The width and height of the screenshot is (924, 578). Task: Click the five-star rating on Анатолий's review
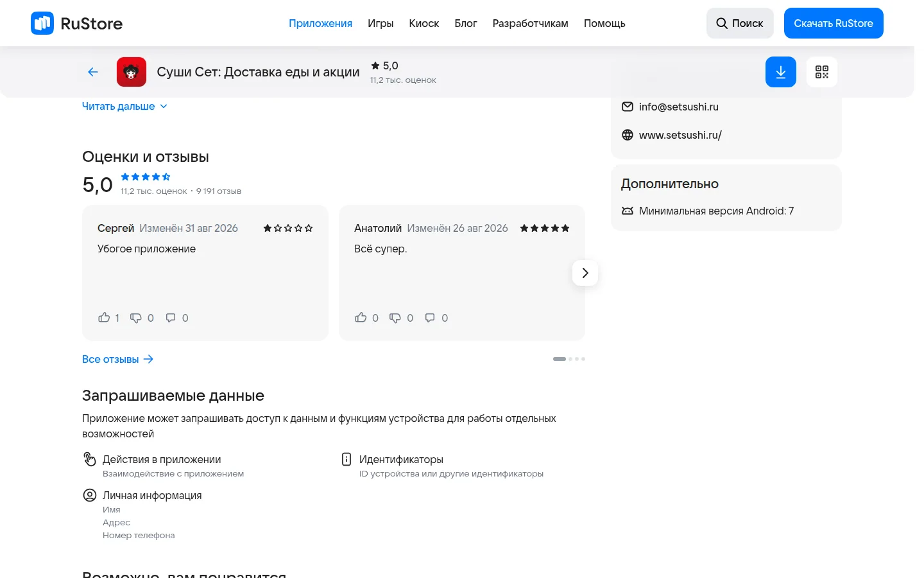click(545, 228)
